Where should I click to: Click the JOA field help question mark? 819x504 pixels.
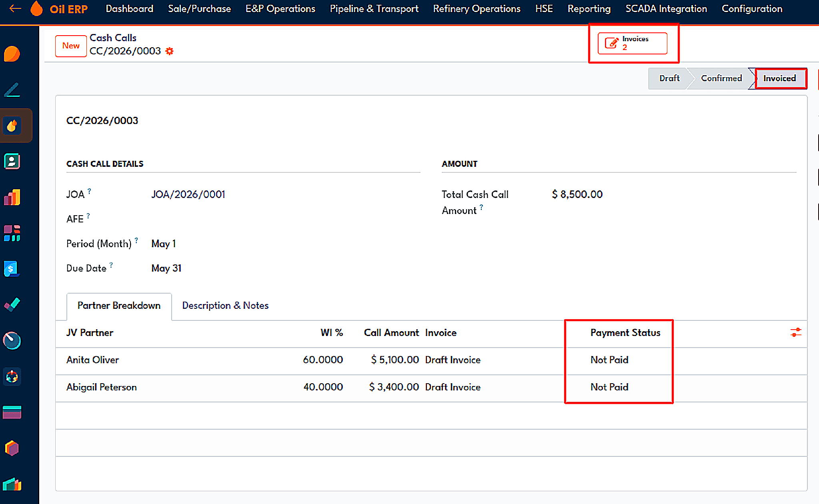[x=89, y=191]
